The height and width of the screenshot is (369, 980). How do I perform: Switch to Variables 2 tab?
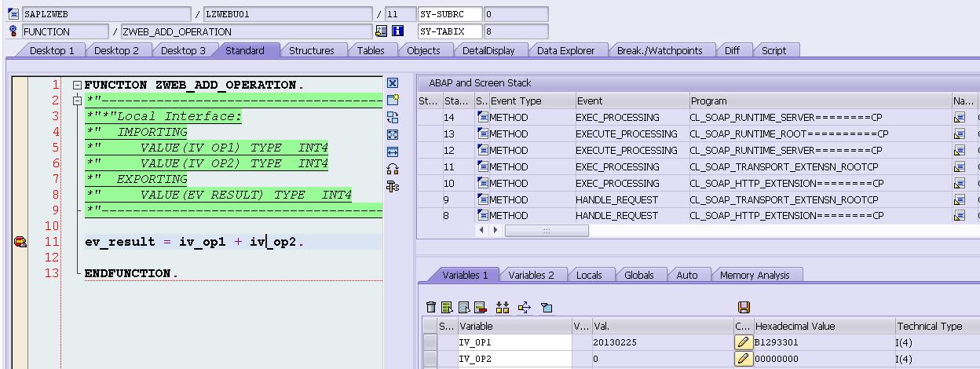[531, 275]
